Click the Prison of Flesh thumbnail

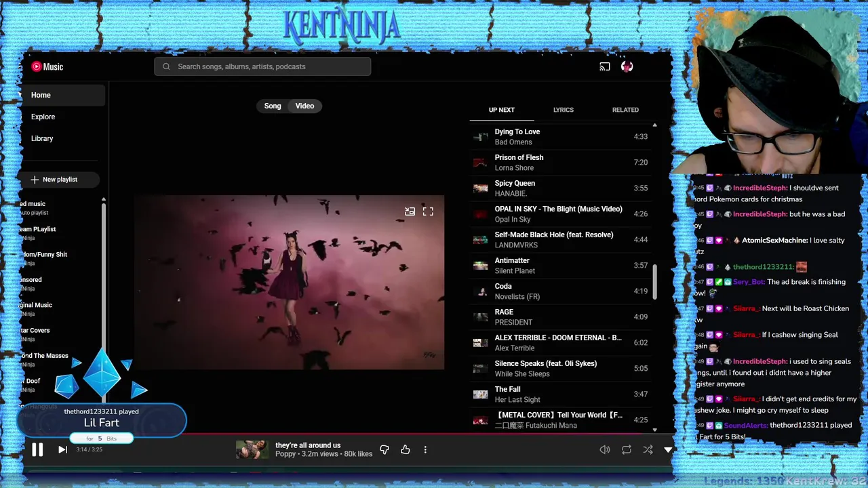coord(480,163)
